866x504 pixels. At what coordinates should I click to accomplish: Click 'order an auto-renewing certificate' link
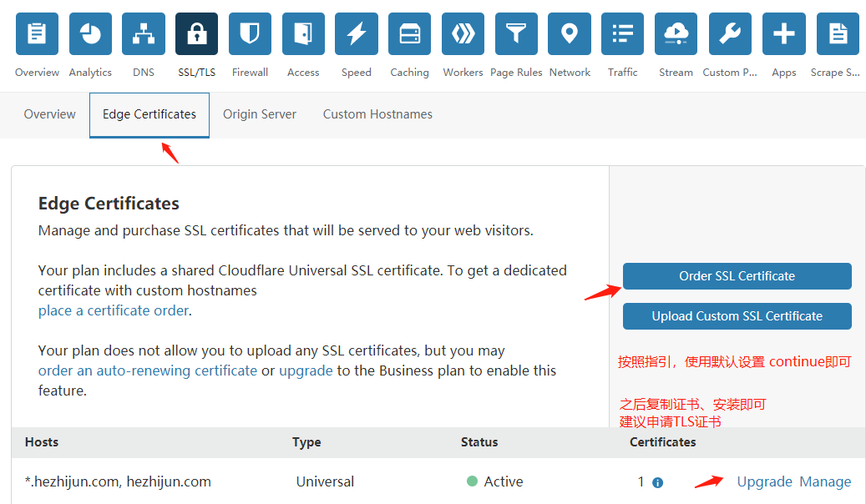(148, 370)
